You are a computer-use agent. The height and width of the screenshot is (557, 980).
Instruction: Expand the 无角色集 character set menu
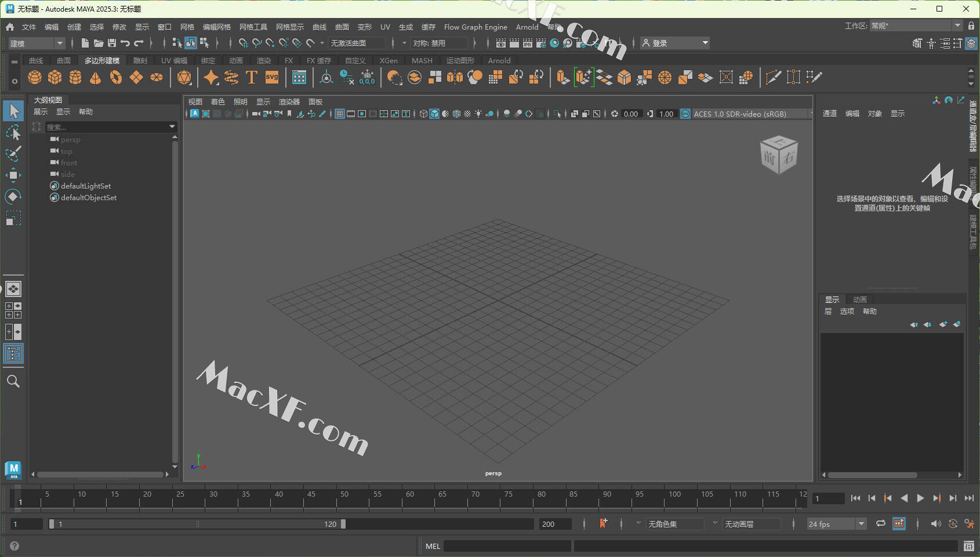(638, 523)
